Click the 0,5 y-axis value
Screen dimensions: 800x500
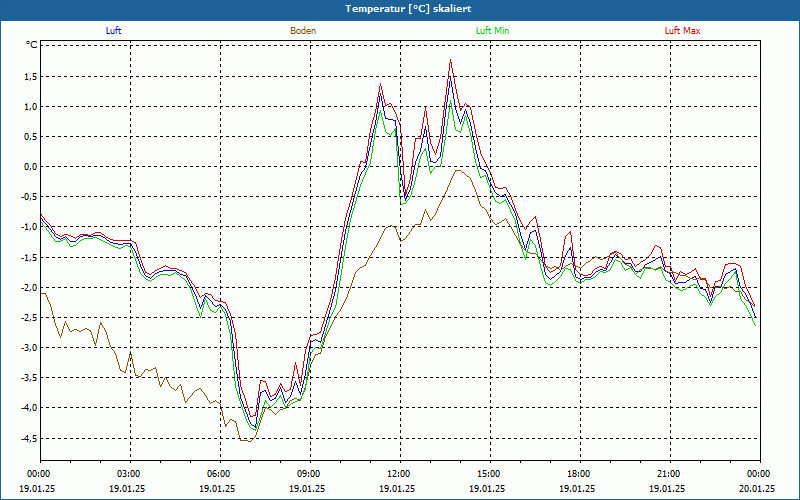click(x=31, y=137)
